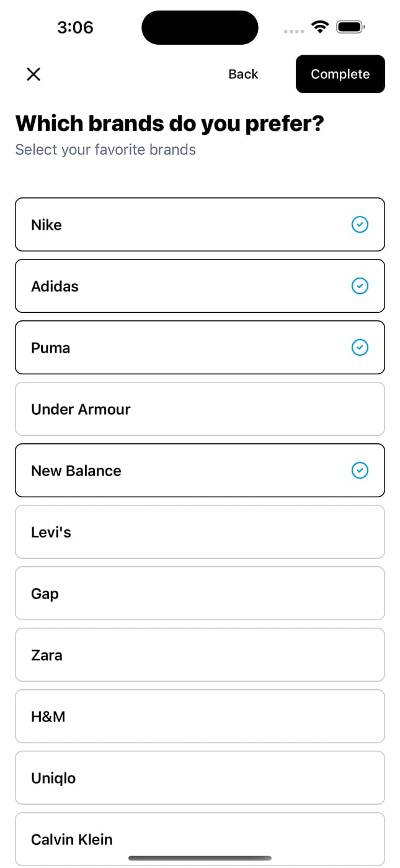Click the checkmark icon on Adidas
400x868 pixels.
coord(360,286)
